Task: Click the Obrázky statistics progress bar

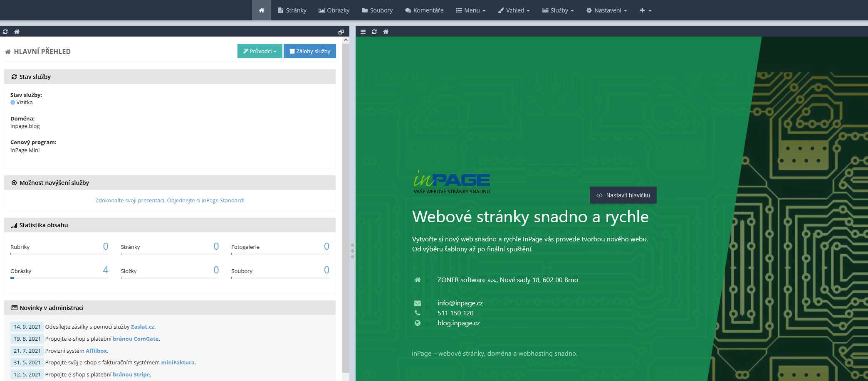Action: point(59,278)
